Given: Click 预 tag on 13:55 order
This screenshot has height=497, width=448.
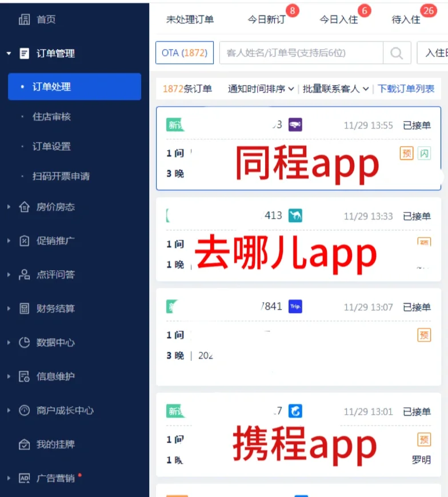Looking at the screenshot, I should click(407, 154).
